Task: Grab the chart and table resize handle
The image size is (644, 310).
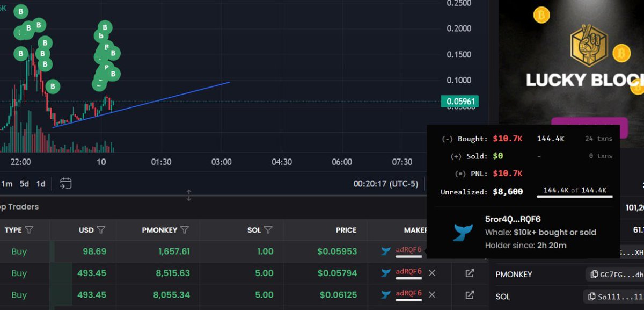Action: coord(189,196)
